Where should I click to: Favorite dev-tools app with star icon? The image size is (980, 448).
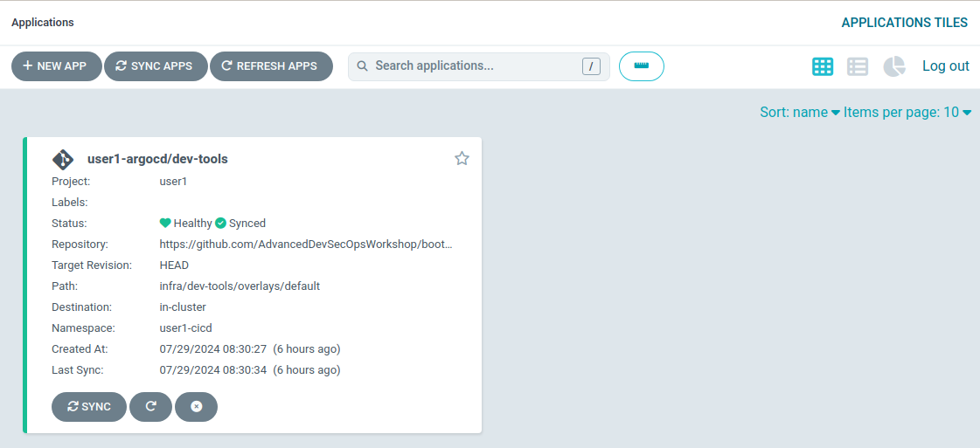click(462, 158)
